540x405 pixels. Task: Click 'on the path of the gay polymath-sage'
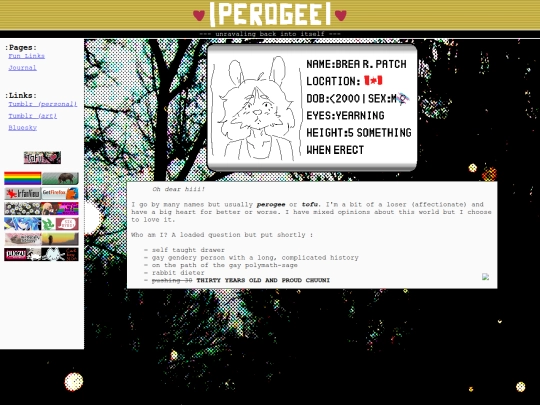click(x=225, y=265)
